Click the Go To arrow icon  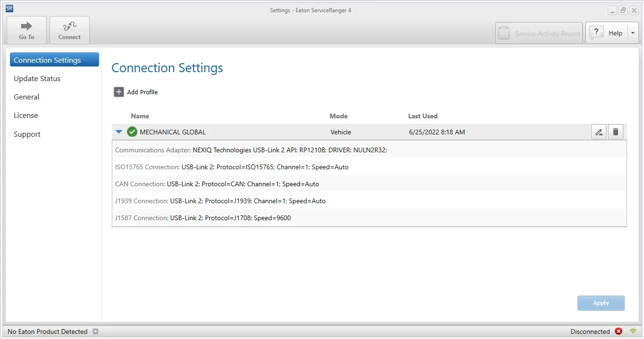coord(26,26)
